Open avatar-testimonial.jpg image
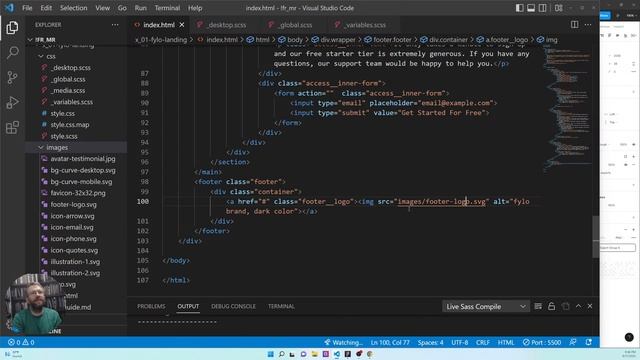The image size is (640, 360). (x=83, y=159)
